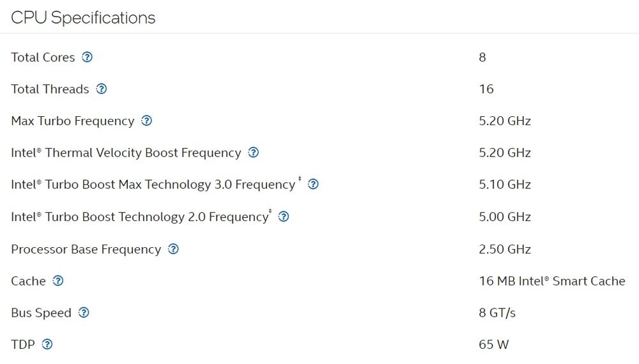Click help icon for Turbo Boost Max 3.0
The image size is (639, 364).
pos(313,185)
